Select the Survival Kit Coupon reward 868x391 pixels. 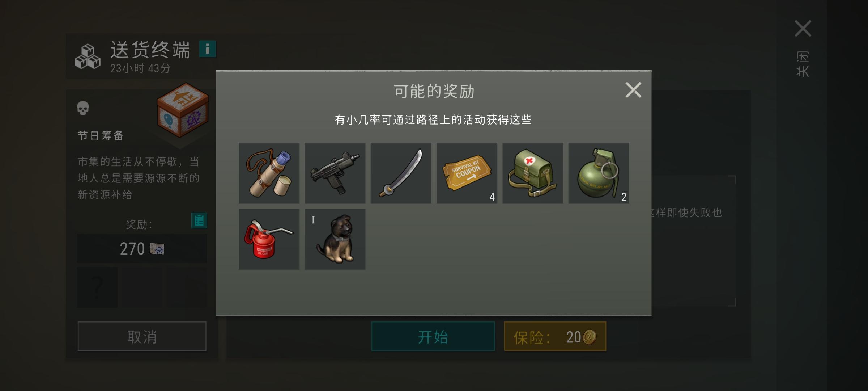467,173
